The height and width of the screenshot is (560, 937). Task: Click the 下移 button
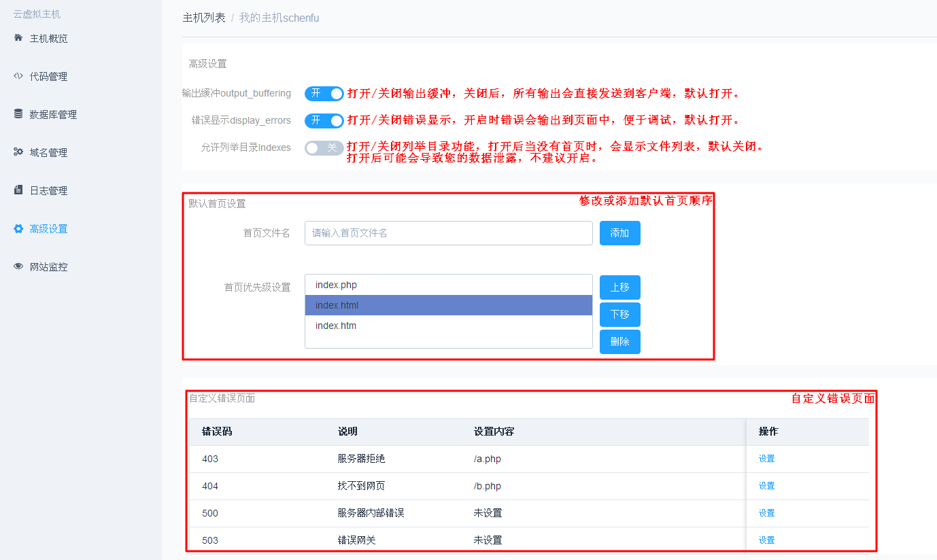[x=620, y=315]
